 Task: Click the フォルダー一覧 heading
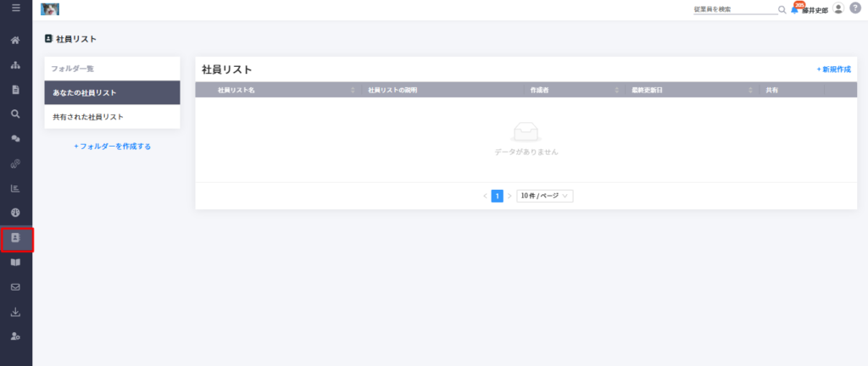click(x=73, y=69)
